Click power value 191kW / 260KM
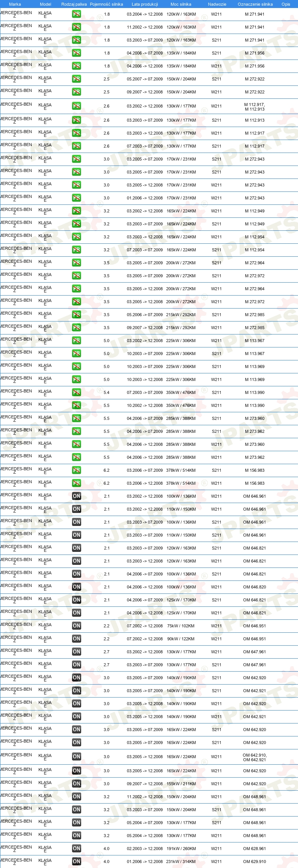Screen dimensions: 298x868 (181, 849)
